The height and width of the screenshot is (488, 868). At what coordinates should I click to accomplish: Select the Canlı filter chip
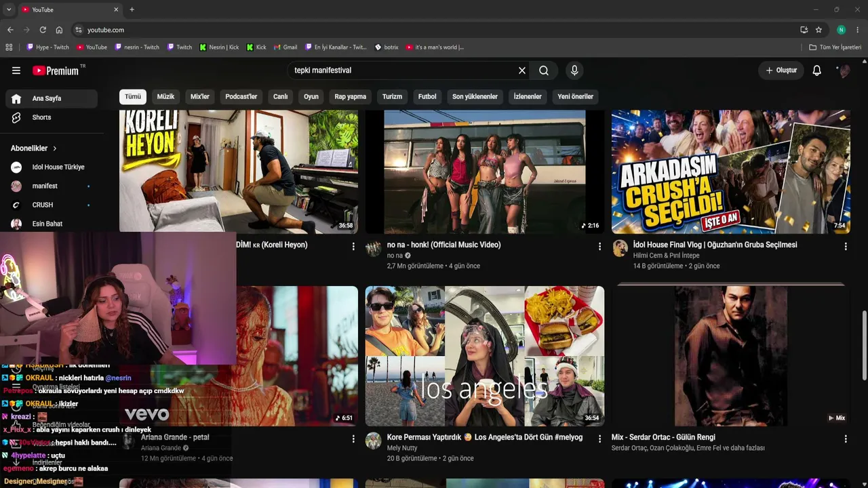click(x=281, y=96)
